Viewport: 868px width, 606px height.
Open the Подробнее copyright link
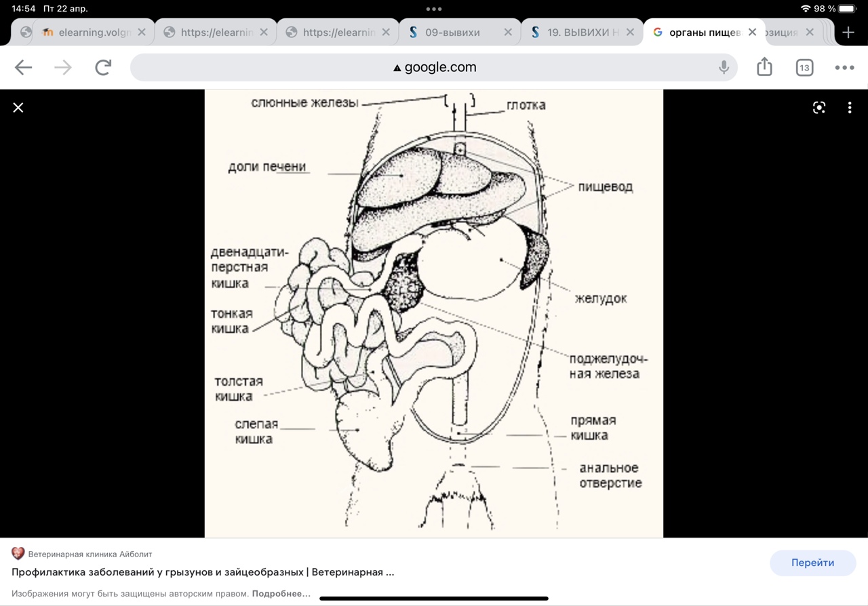pos(281,594)
